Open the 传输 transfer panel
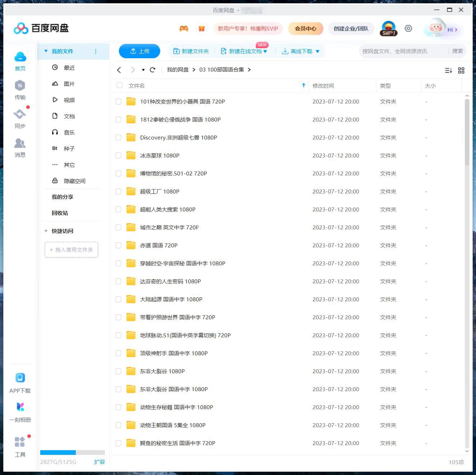 [x=20, y=90]
